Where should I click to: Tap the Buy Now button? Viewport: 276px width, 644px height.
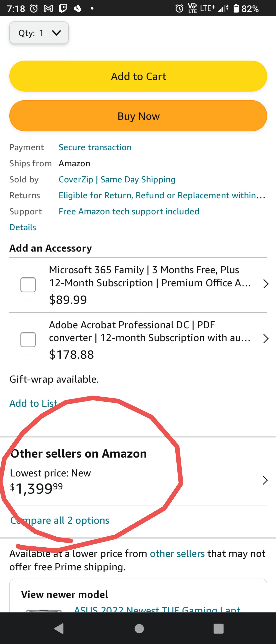[x=138, y=116]
